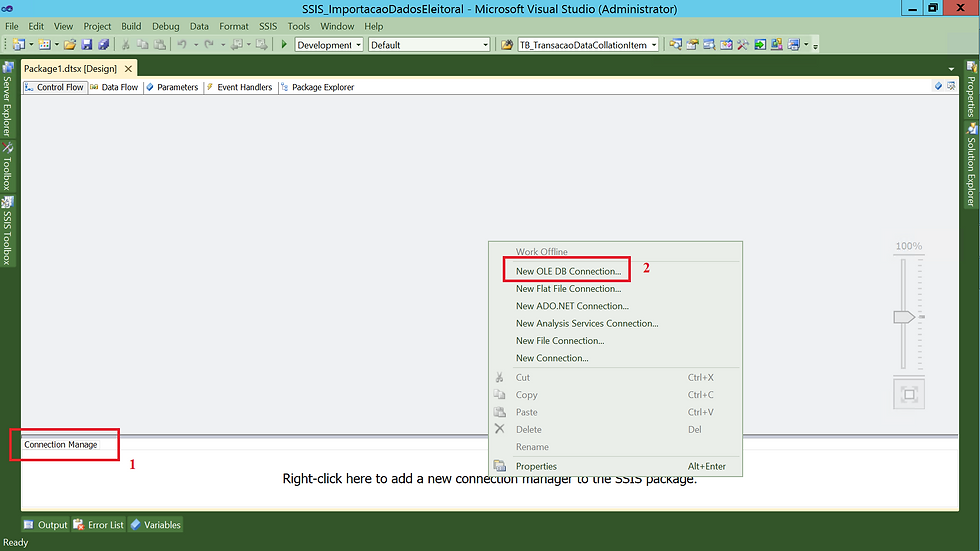The width and height of the screenshot is (980, 551).
Task: Click the Save All toolbar icon
Action: pyautogui.click(x=104, y=44)
